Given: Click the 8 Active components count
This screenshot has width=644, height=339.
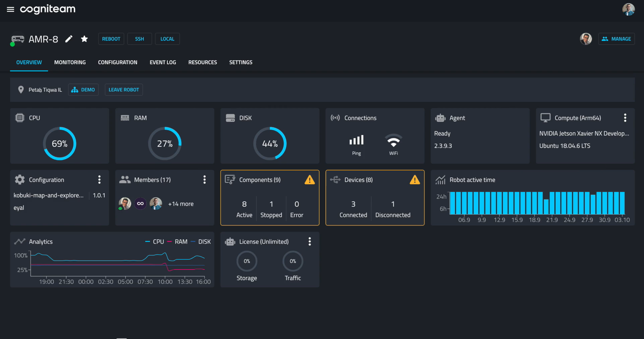Looking at the screenshot, I should pos(244,209).
